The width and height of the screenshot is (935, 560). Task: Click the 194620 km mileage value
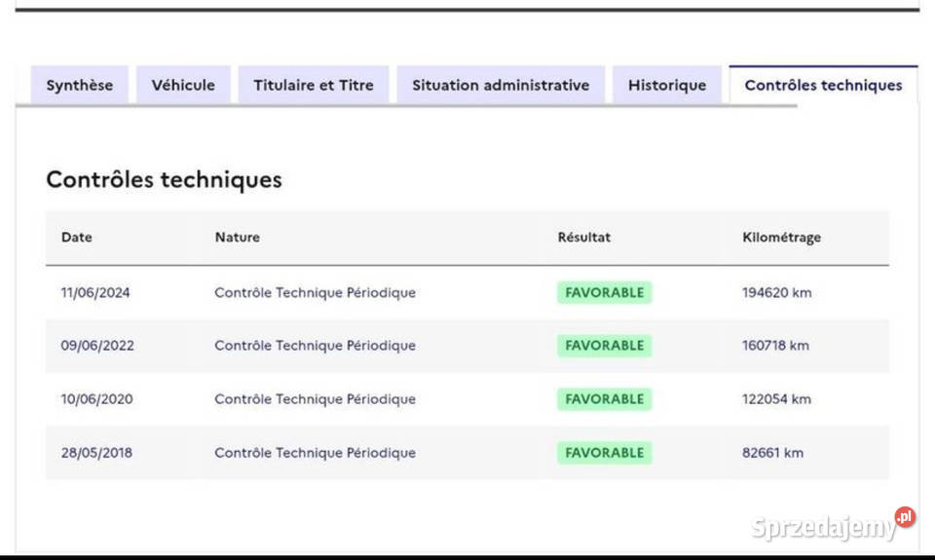[776, 292]
